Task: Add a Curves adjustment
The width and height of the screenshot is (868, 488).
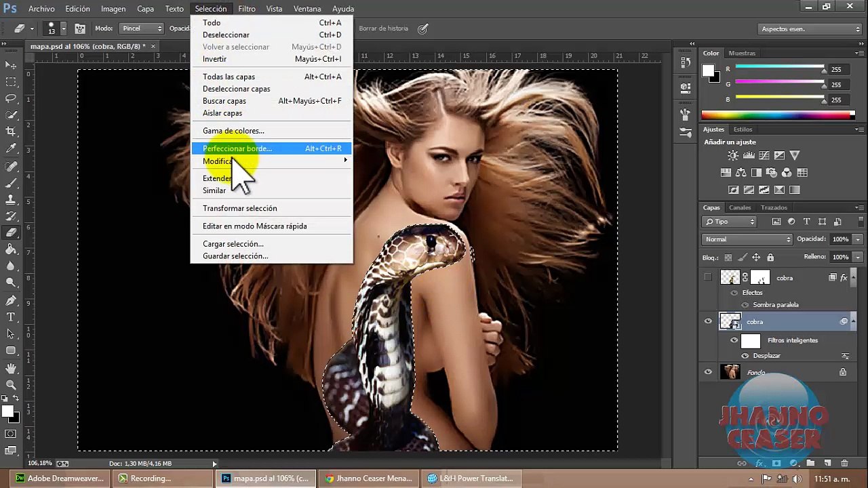Action: tap(764, 156)
